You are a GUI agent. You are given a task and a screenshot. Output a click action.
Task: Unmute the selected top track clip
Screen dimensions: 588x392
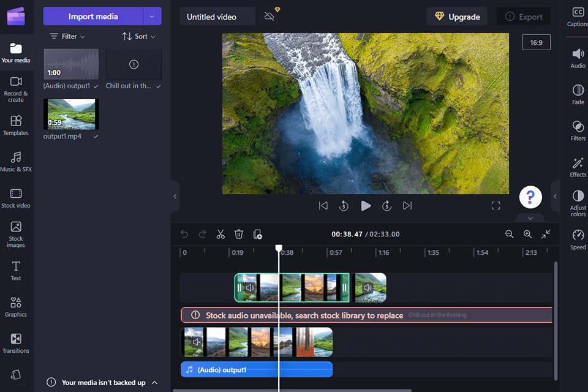pos(250,288)
